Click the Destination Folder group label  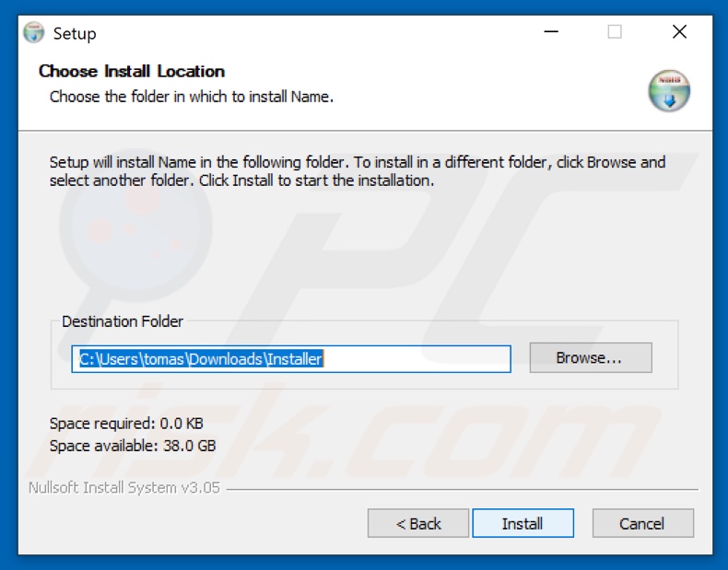point(123,321)
